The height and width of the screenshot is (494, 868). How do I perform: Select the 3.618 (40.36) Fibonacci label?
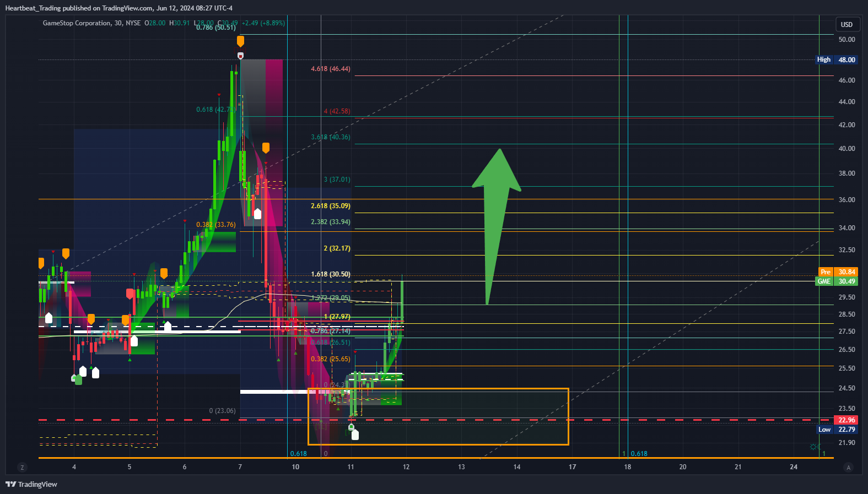coord(331,137)
